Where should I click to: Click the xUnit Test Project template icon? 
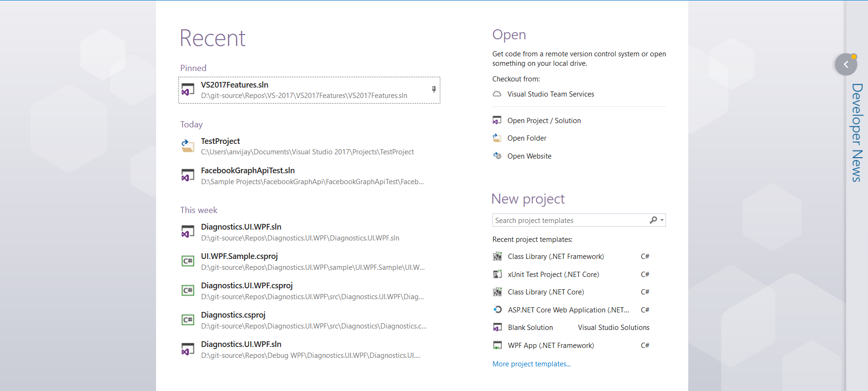498,274
